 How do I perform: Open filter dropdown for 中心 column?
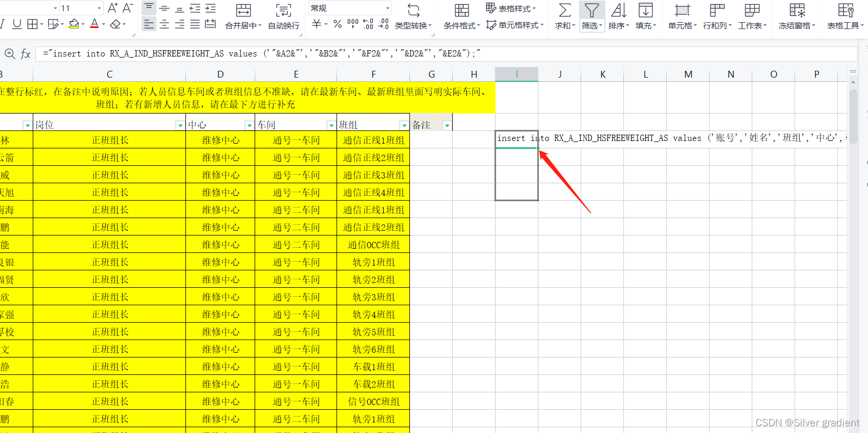(x=249, y=125)
